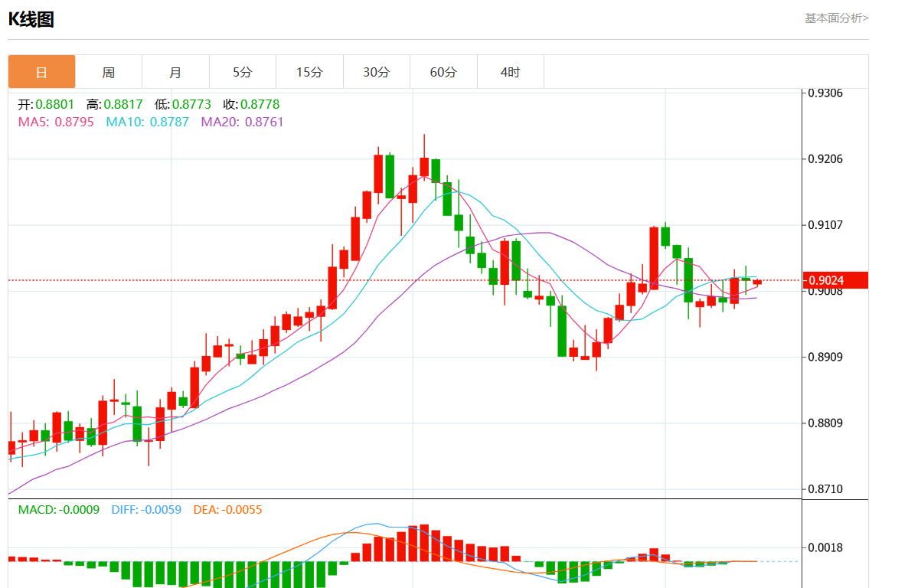Click the 0.9107 price axis label

pyautogui.click(x=825, y=225)
